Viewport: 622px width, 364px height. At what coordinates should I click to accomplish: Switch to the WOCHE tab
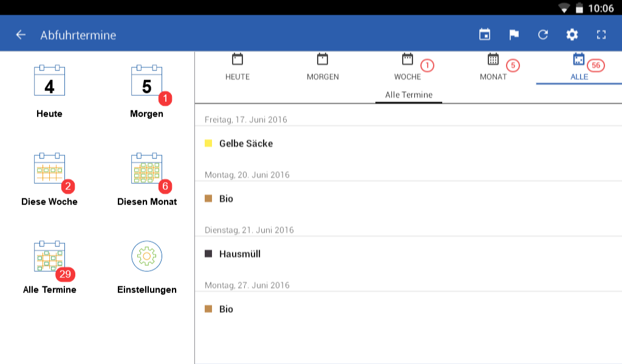(408, 67)
